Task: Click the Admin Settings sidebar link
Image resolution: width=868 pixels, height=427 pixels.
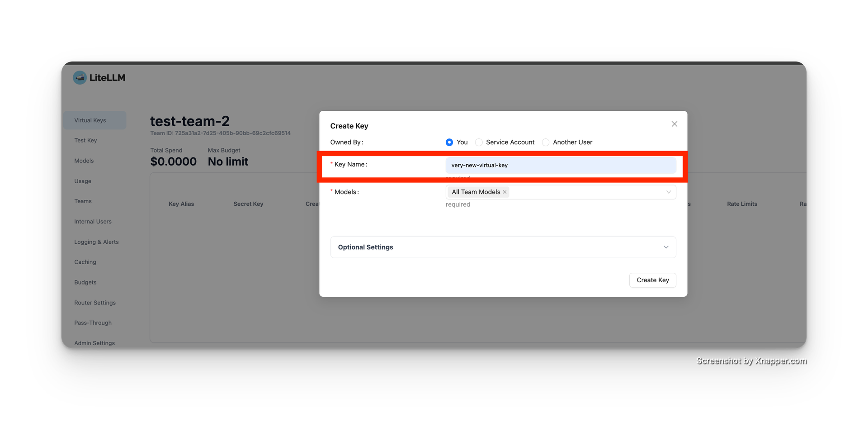Action: 94,343
